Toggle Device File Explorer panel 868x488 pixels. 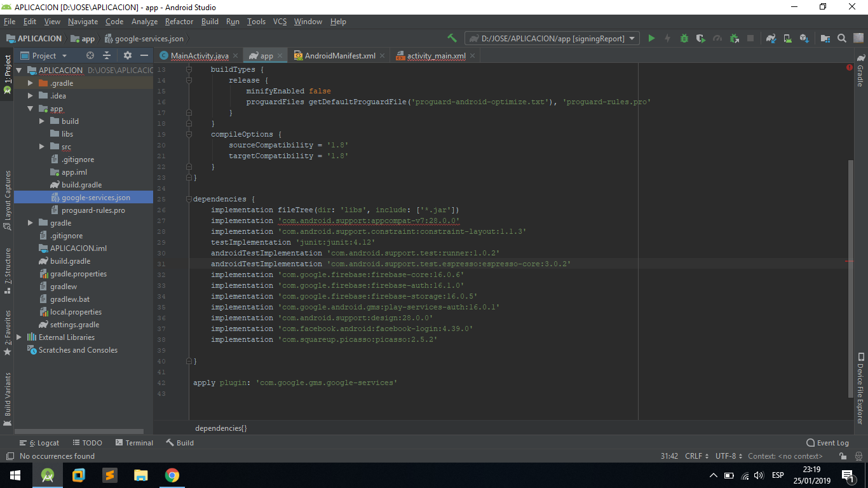pos(860,389)
